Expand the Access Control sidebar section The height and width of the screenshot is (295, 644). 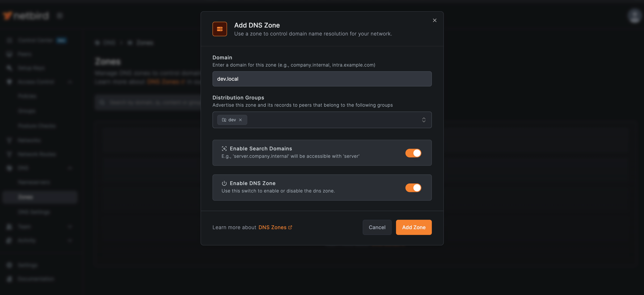[70, 82]
